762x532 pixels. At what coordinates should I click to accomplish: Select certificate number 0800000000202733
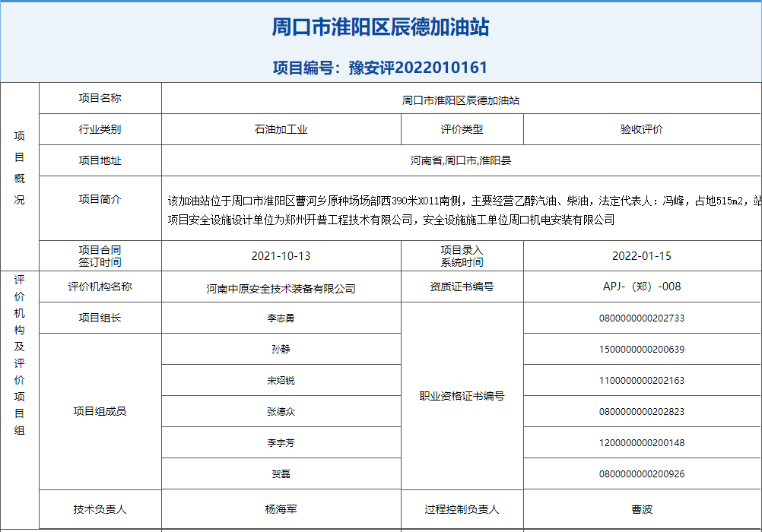pyautogui.click(x=642, y=318)
